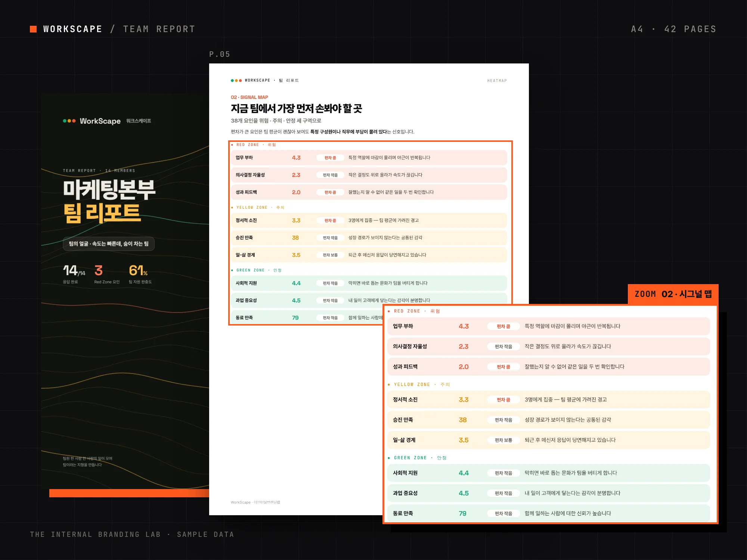Click the 편차 보통 pill in zoom panel 일-삶 경계 row
The height and width of the screenshot is (560, 747).
point(503,440)
